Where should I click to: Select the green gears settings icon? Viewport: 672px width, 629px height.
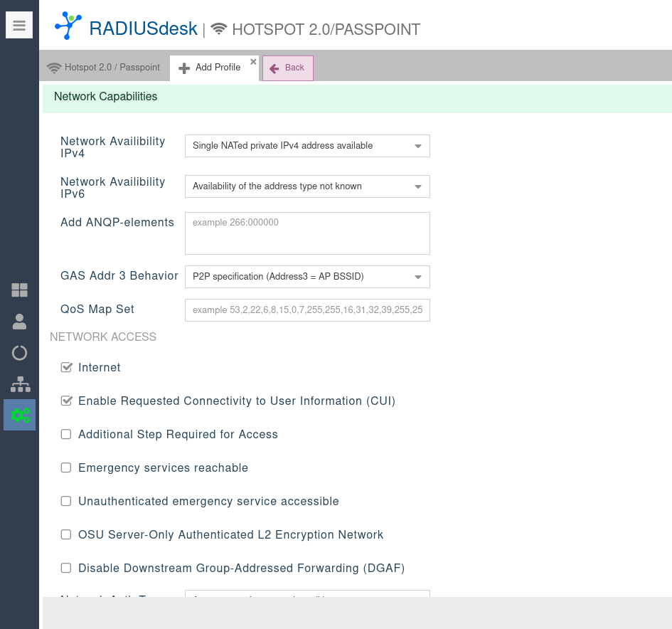pyautogui.click(x=20, y=415)
